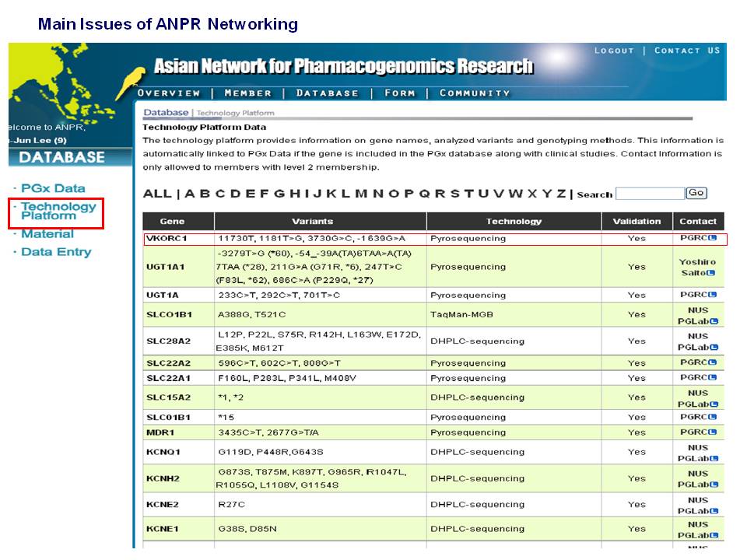Open NUS PGLab icon in SLCO1B1 row
The height and width of the screenshot is (560, 747).
tap(714, 321)
